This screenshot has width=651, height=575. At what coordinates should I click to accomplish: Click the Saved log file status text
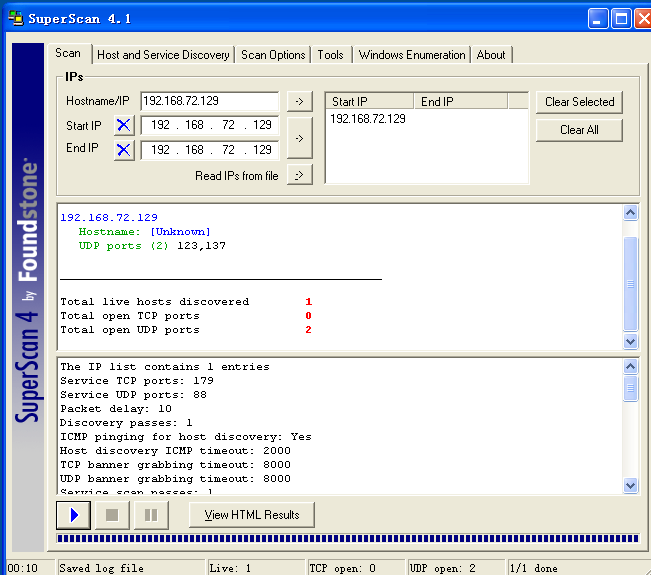101,568
